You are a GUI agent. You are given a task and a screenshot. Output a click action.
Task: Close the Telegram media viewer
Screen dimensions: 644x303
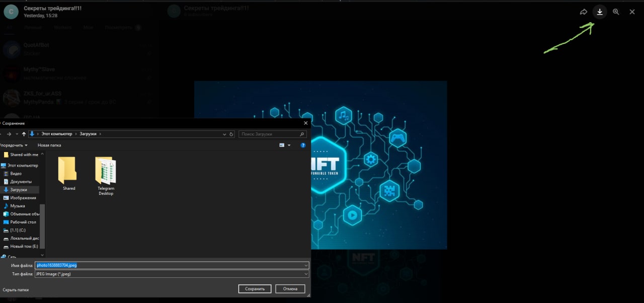click(632, 12)
